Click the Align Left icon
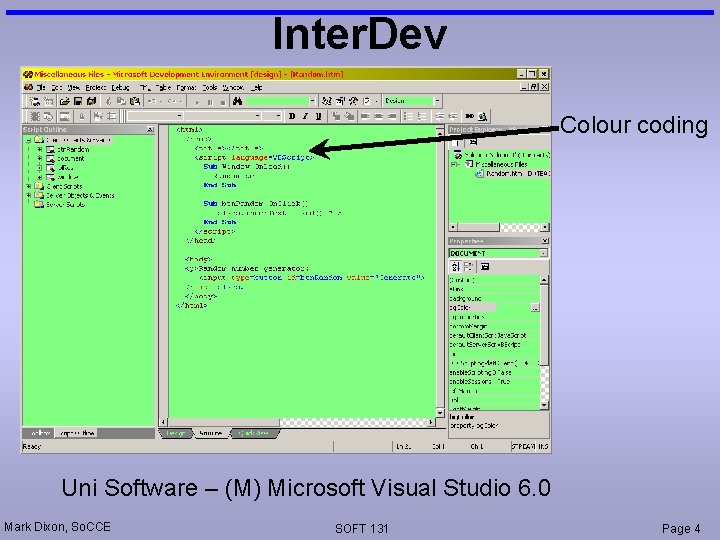 365,116
